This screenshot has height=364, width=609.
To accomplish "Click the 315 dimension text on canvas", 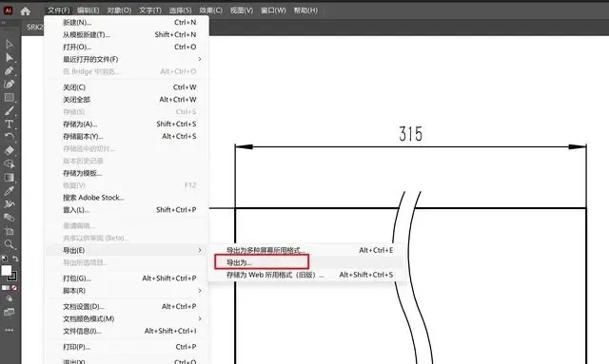I will [410, 134].
